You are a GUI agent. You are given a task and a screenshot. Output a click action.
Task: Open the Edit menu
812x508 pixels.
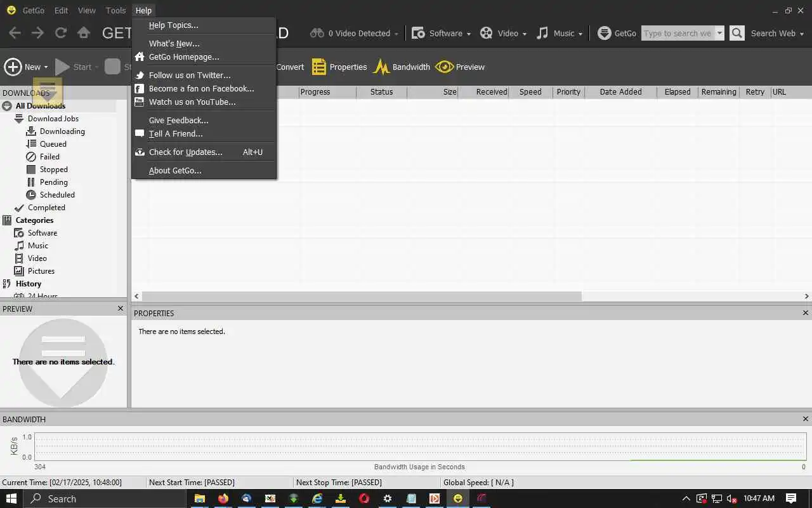coord(61,10)
